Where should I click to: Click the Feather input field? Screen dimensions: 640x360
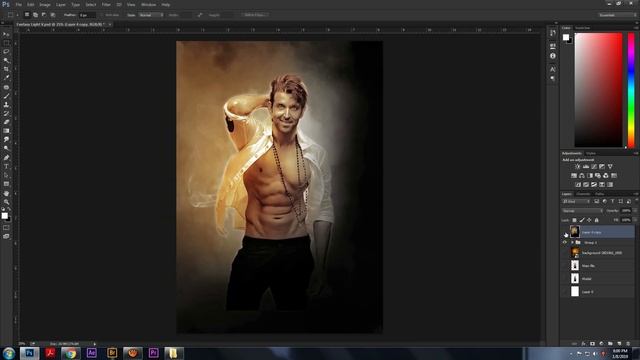tap(87, 15)
